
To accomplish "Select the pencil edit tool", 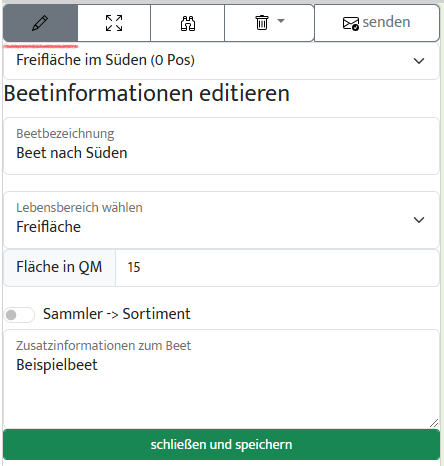I will 40,23.
